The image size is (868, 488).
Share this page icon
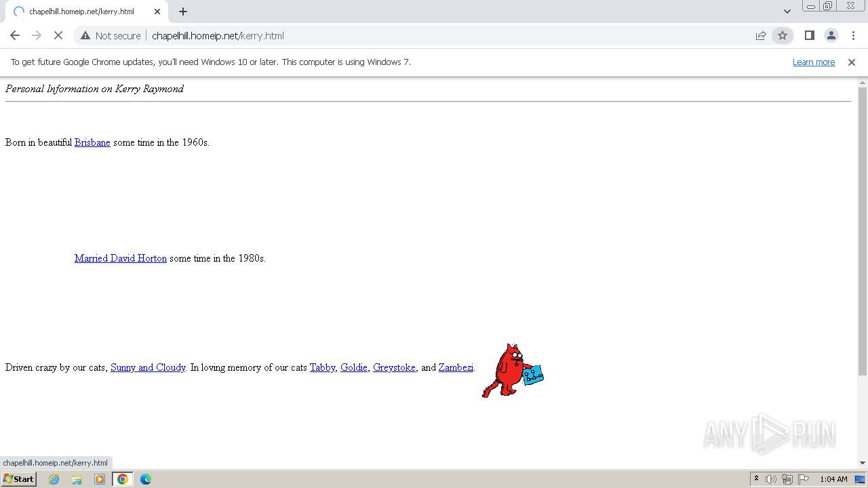[761, 35]
